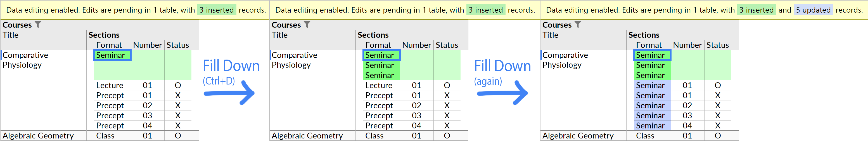Click the Courses filter icon in middle panel
868x141 pixels.
click(307, 25)
